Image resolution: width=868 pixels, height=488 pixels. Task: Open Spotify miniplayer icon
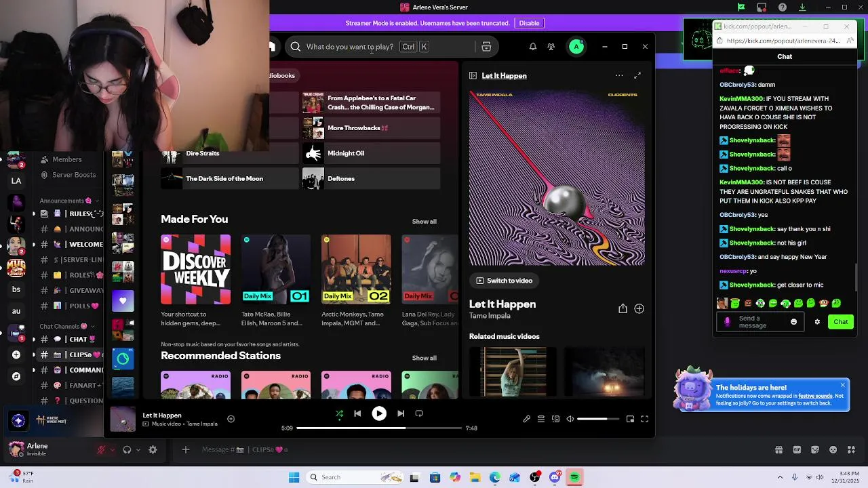pyautogui.click(x=630, y=419)
